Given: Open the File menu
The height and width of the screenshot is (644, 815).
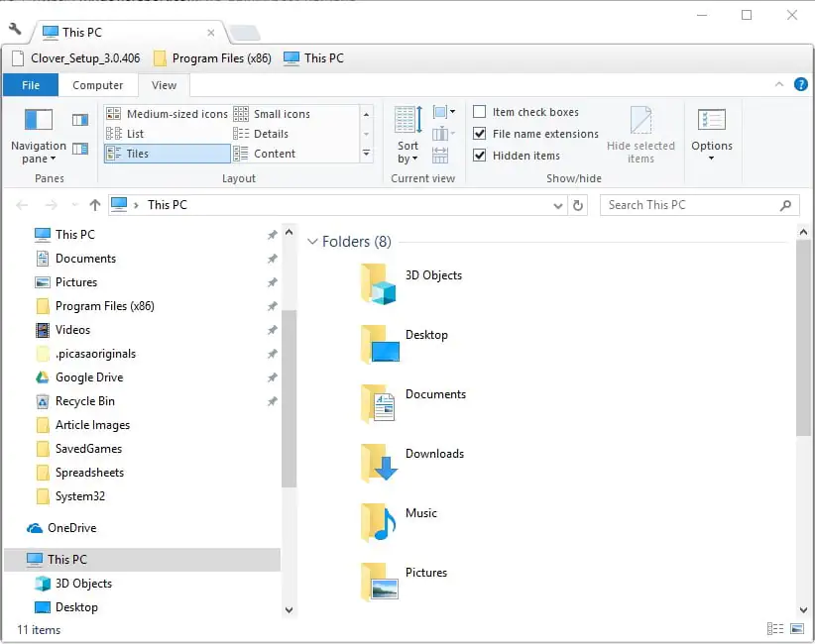Looking at the screenshot, I should [31, 85].
